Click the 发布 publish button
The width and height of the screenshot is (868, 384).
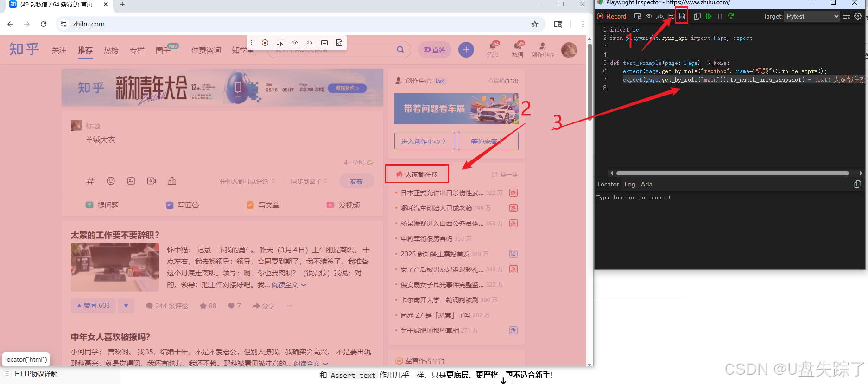tap(356, 181)
